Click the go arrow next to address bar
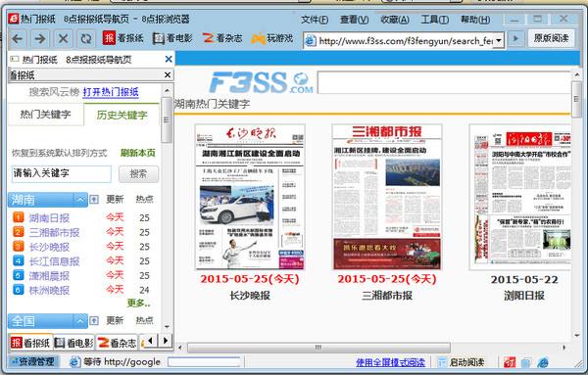Screen dimensions: 588x375 tap(516, 38)
